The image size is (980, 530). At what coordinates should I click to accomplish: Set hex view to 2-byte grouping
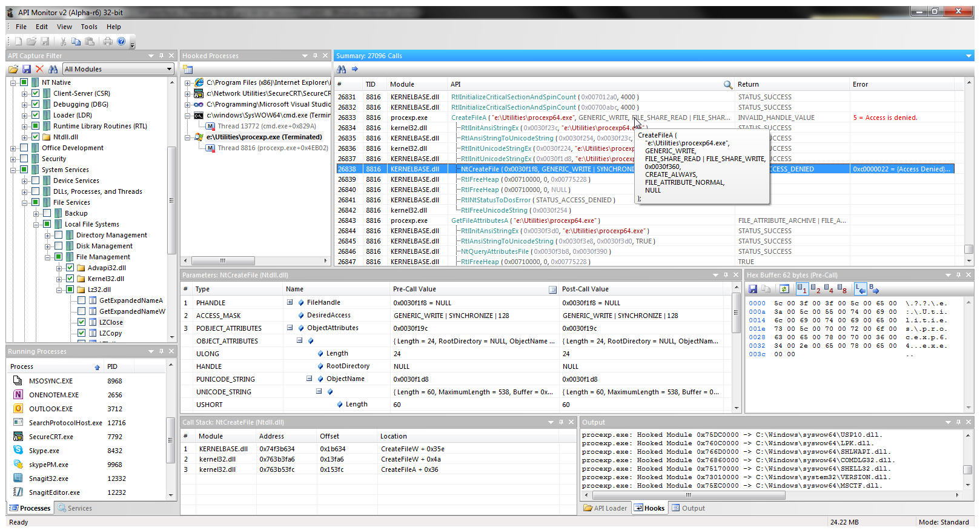click(x=815, y=289)
